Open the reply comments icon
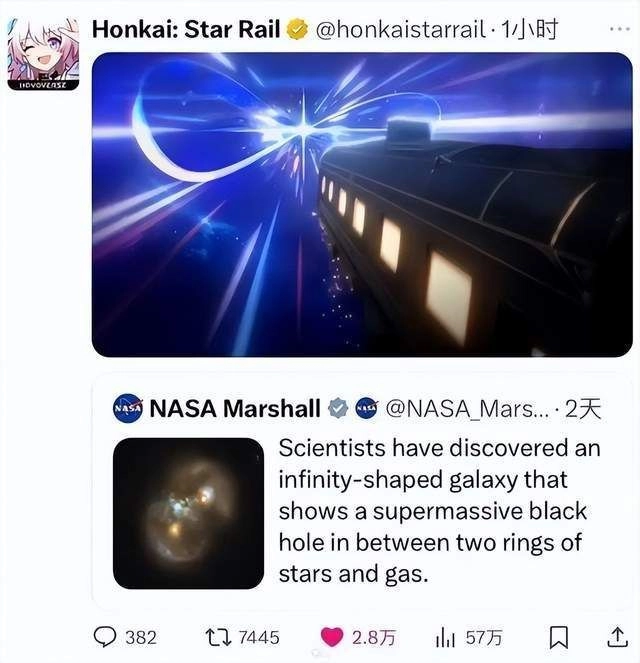This screenshot has height=663, width=640. pos(106,637)
